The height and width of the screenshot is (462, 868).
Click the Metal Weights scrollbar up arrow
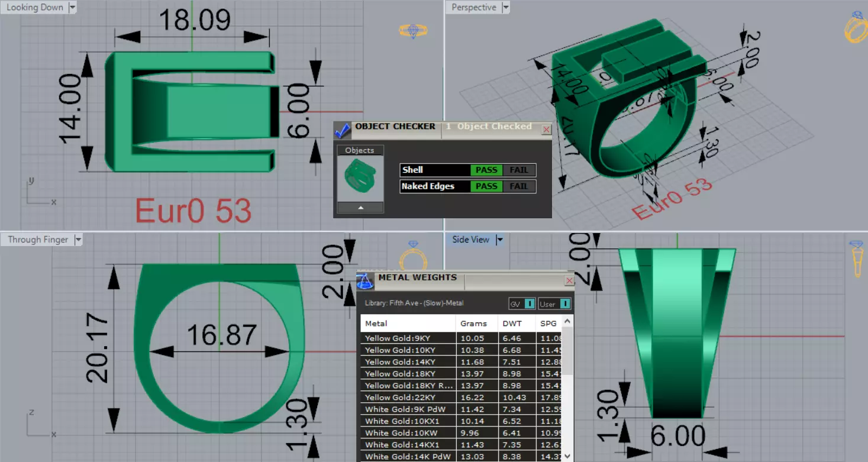[568, 321]
